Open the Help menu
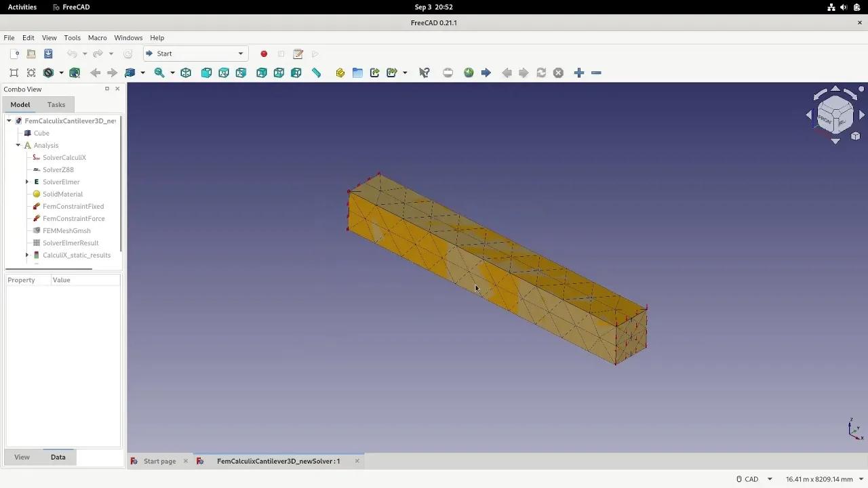868x488 pixels. (157, 38)
